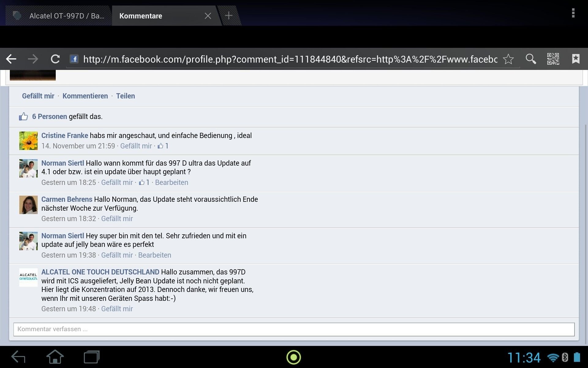Click the '14. November um 21:59' timestamp
588x368 pixels.
78,146
